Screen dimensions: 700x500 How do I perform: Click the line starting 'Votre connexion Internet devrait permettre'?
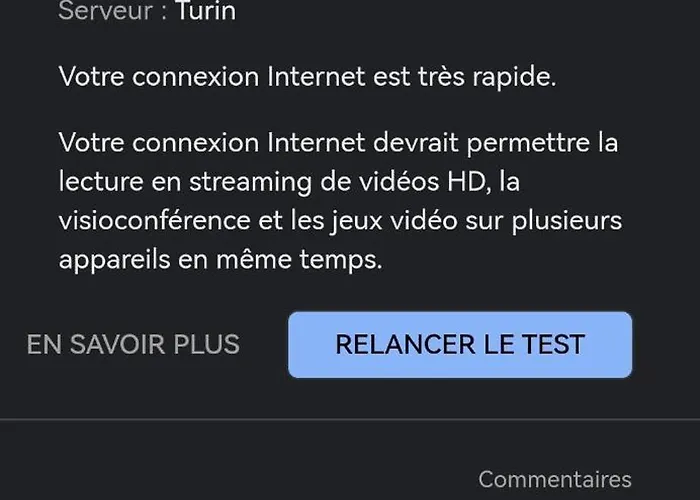338,143
